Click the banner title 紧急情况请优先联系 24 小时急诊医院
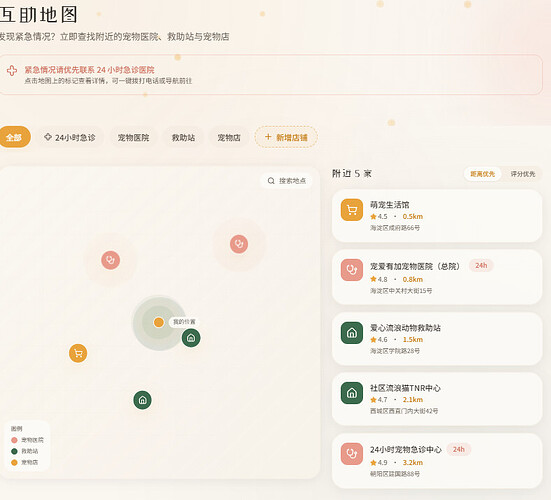Viewport: 551px width, 500px height. (89, 70)
